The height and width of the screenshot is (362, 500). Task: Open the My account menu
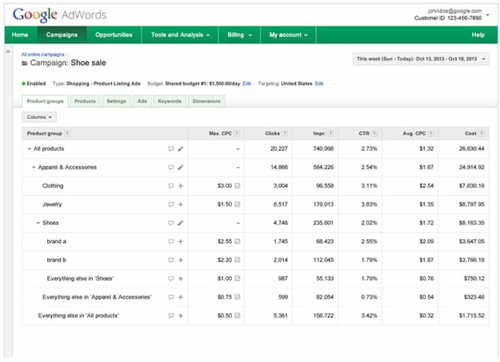pos(288,35)
